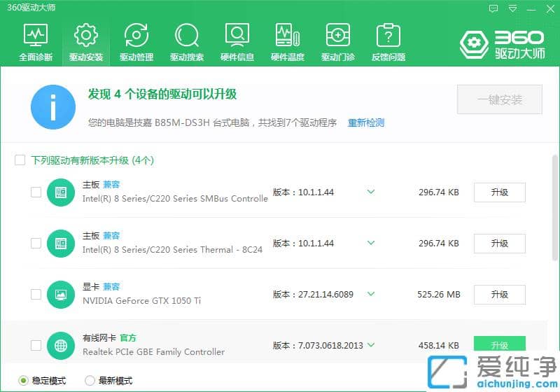Select the 最新模式 radio button
Image resolution: width=560 pixels, height=392 pixels.
pyautogui.click(x=90, y=381)
